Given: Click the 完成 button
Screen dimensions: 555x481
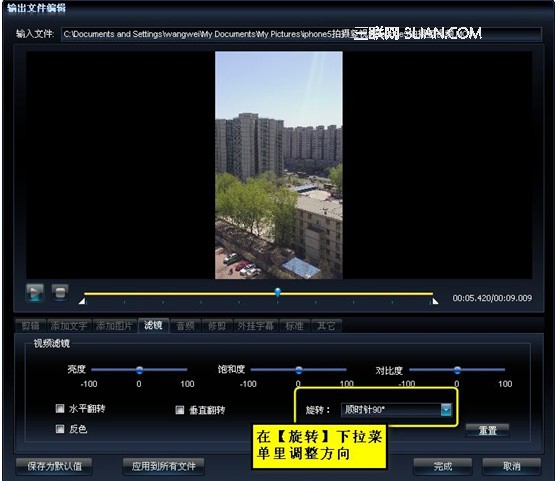Looking at the screenshot, I should pos(442,466).
